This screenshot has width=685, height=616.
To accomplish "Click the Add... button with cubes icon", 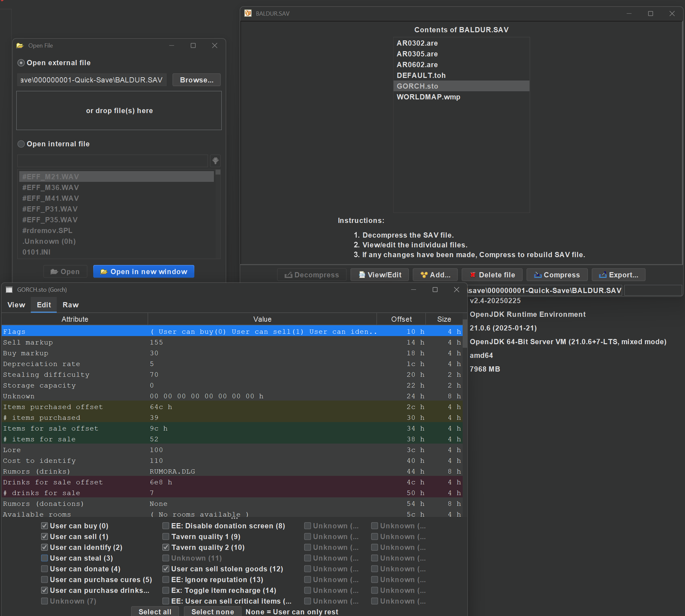I will (x=435, y=275).
